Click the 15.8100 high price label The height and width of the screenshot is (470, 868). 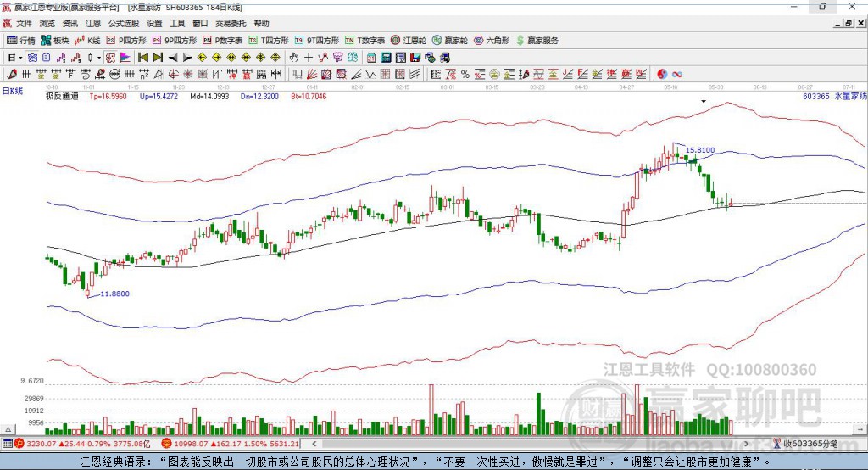tap(700, 149)
